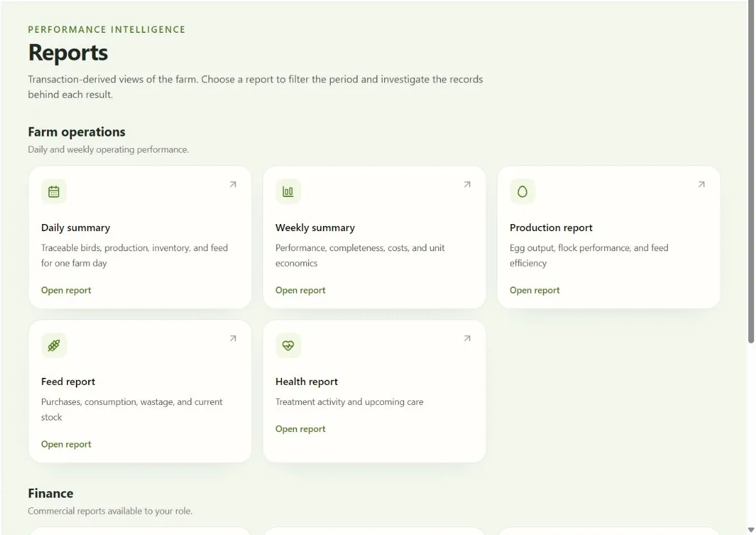Click the wheat icon on Feed report card
This screenshot has width=756, height=535.
point(53,346)
